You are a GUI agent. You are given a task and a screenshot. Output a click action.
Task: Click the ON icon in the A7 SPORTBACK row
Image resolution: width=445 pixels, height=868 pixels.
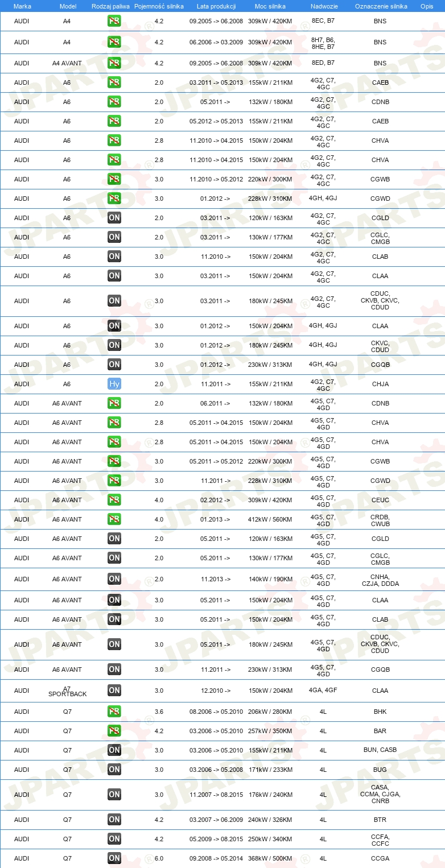[114, 691]
